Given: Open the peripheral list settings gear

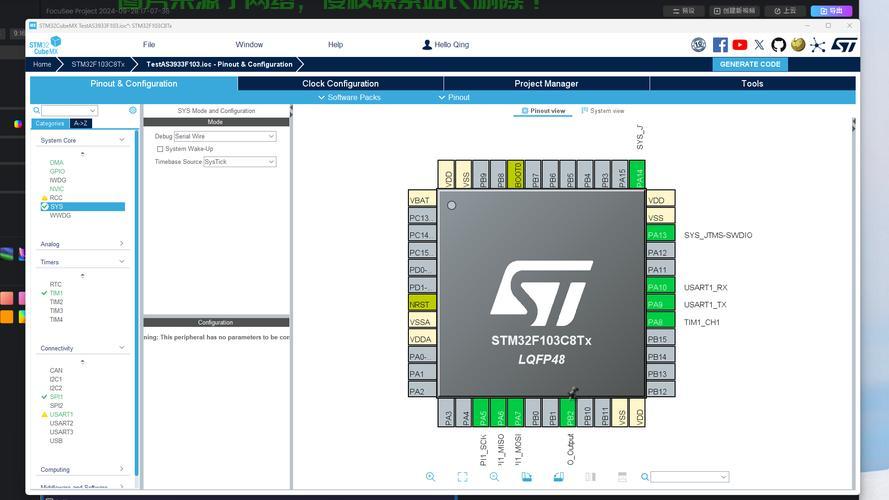Looking at the screenshot, I should tap(132, 110).
